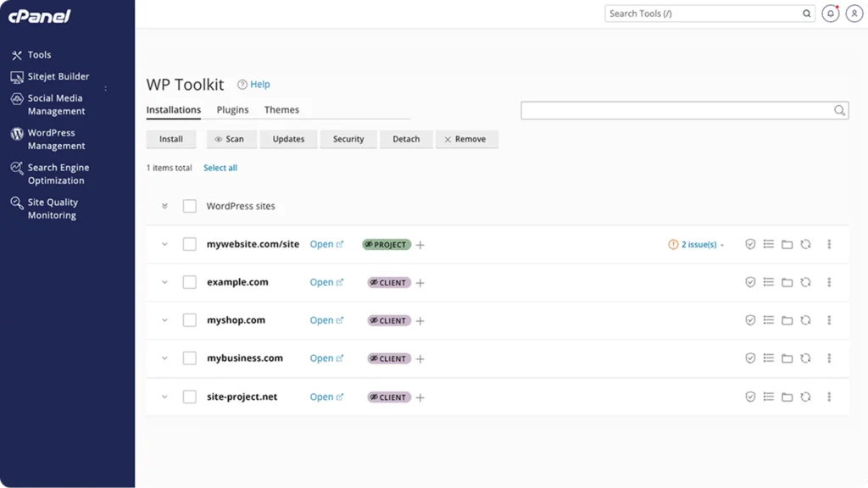The image size is (868, 488).
Task: Click the Scan button
Action: coord(232,139)
